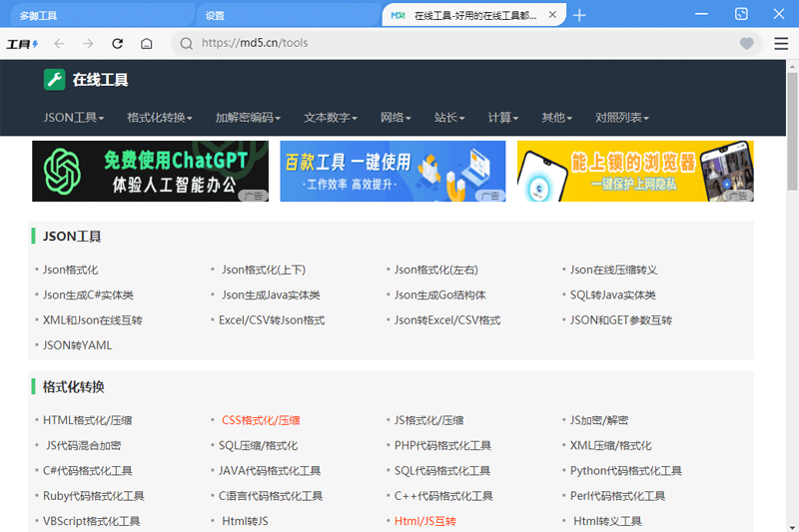Screen dimensions: 799x532
Task: Open the Json格式化 tool link
Action: 70,269
